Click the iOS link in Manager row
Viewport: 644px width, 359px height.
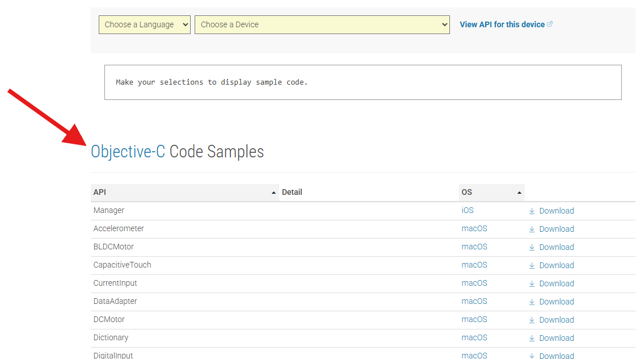[468, 210]
